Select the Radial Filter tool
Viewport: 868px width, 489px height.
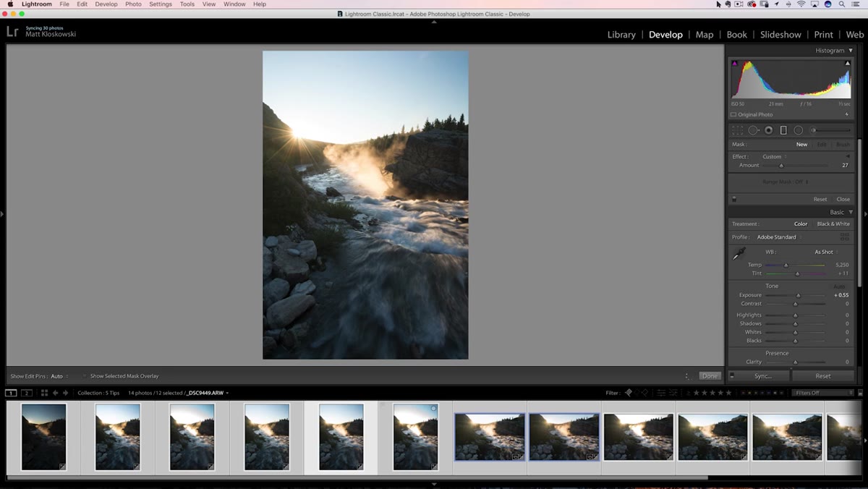tap(799, 130)
